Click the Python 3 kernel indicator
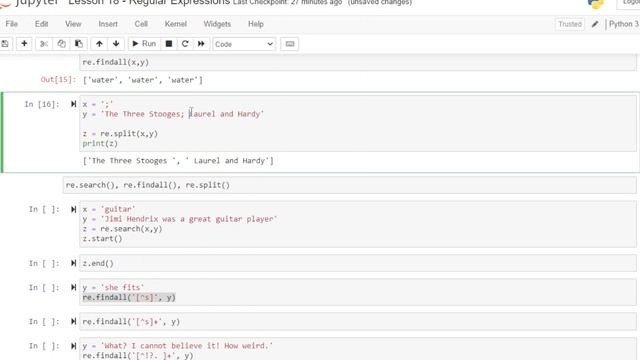Screen dimensions: 640x360 pyautogui.click(x=624, y=24)
